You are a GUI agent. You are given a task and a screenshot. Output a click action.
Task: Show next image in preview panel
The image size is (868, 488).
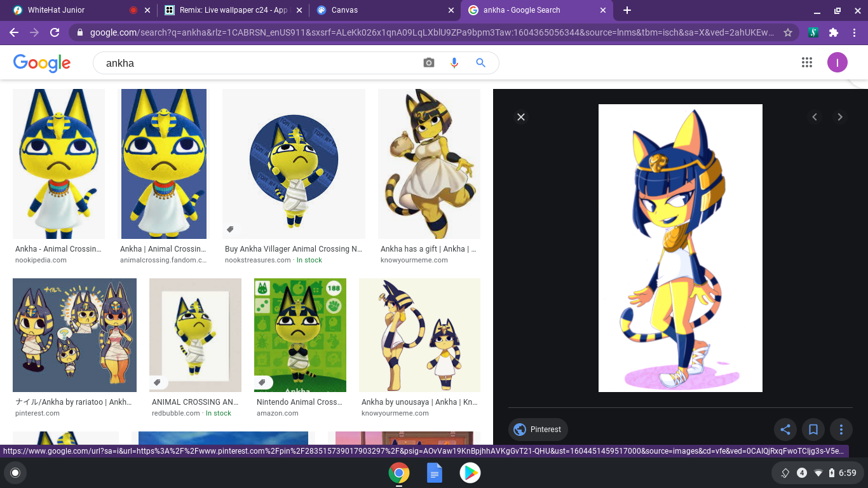(x=840, y=117)
